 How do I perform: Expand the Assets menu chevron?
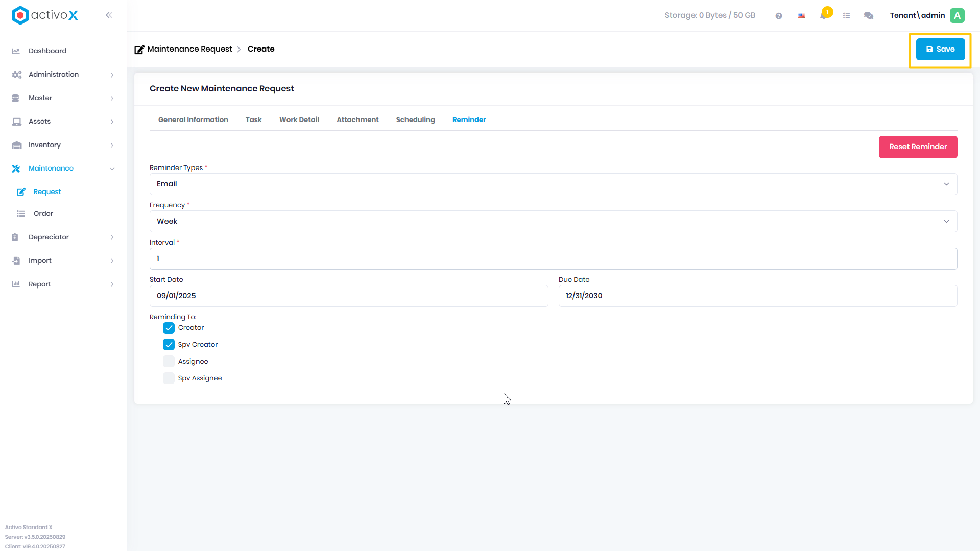pyautogui.click(x=112, y=122)
